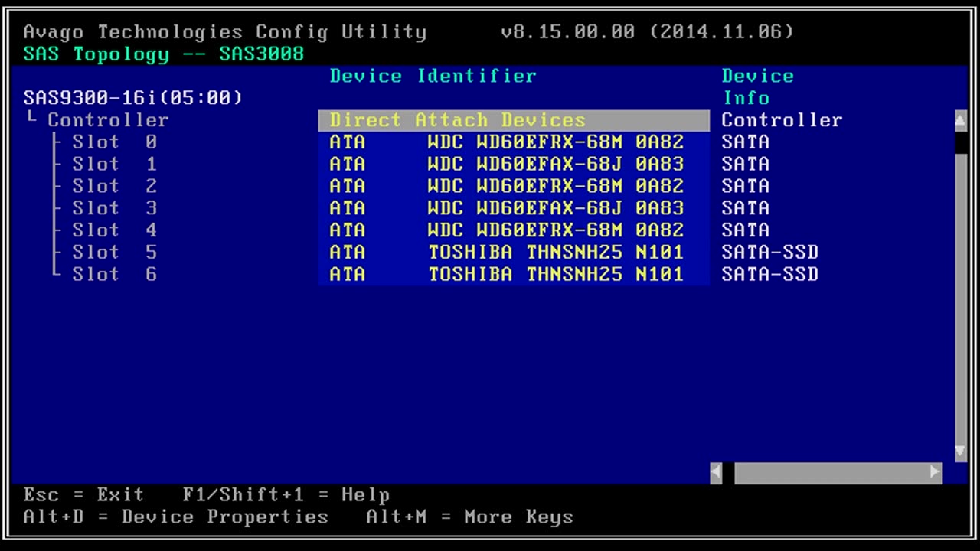980x551 pixels.
Task: Click the Avago Technologies Config Utility title
Action: (225, 32)
